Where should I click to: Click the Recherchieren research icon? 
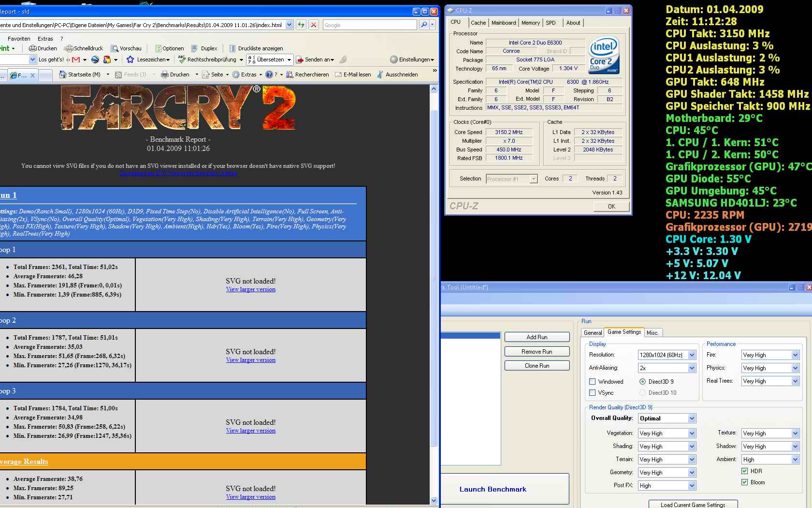(x=290, y=75)
